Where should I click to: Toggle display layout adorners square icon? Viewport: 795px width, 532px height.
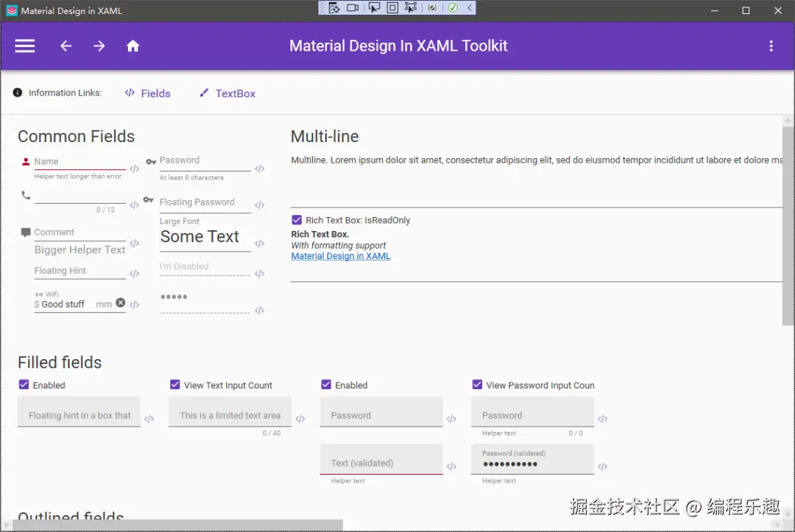pos(392,7)
